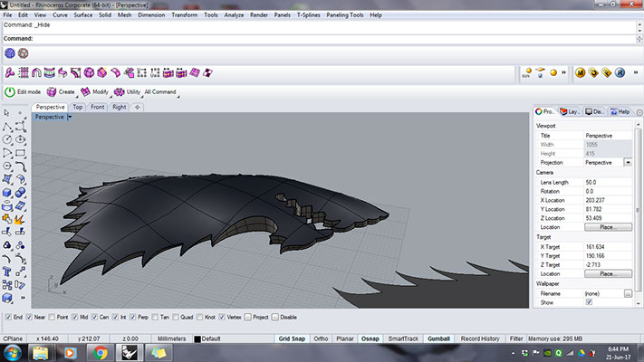Click the Default layer color swatch
644x362 pixels.
[197, 339]
